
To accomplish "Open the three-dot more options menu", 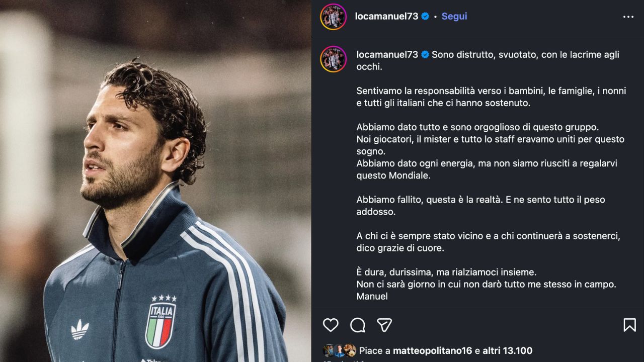I will coord(628,17).
